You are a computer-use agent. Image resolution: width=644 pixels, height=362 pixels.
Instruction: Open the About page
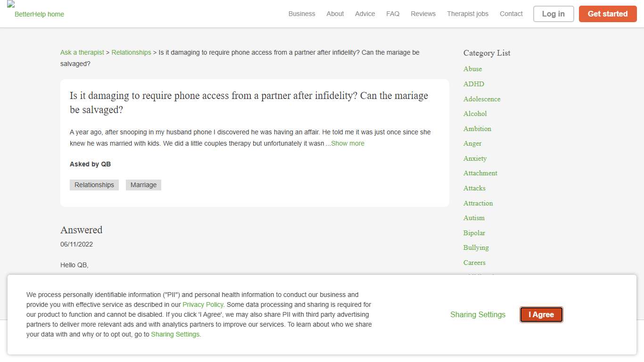[x=335, y=14]
